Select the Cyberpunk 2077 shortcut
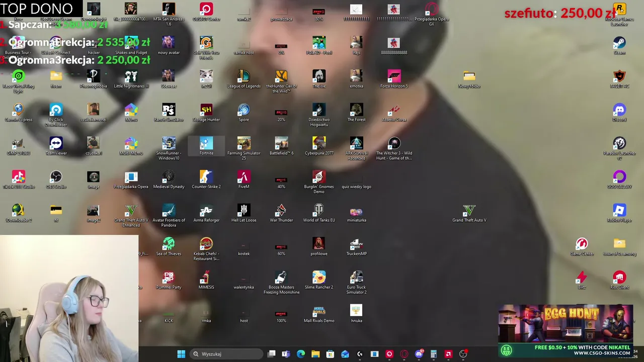644x362 pixels. tap(319, 146)
